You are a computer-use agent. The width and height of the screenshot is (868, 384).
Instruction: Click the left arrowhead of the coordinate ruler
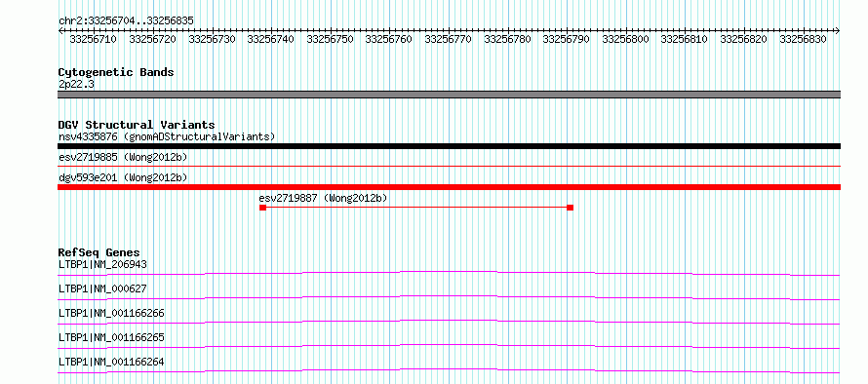[60, 30]
